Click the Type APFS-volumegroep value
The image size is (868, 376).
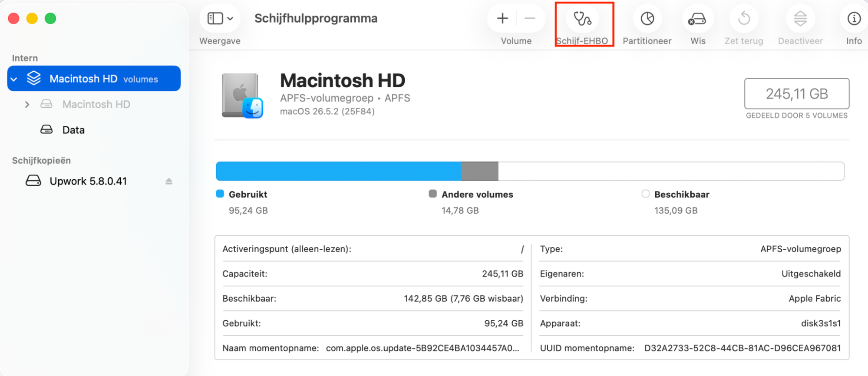click(801, 249)
